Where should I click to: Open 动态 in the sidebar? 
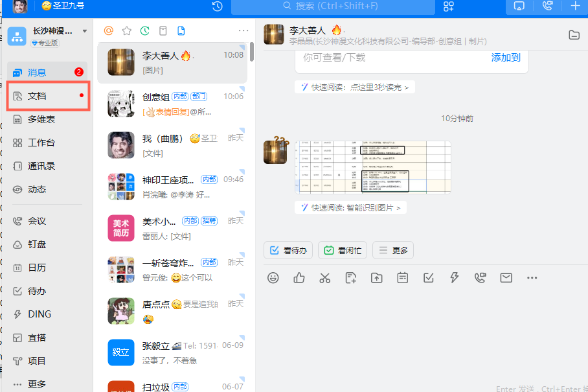pos(47,189)
